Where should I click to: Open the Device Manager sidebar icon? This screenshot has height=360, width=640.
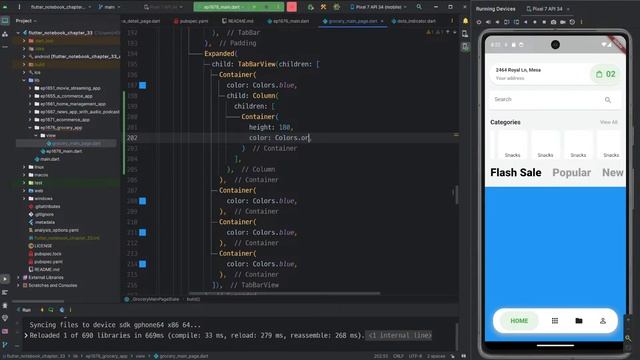(465, 34)
